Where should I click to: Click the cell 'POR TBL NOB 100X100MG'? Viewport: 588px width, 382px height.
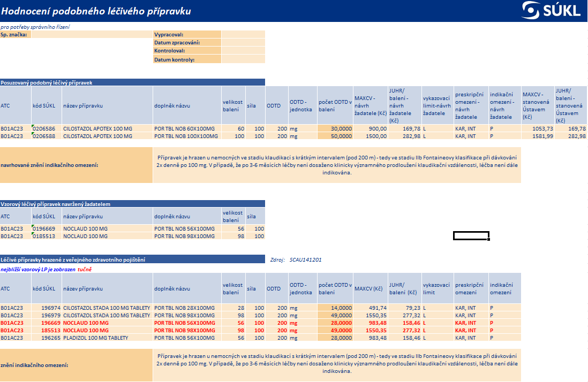click(187, 136)
